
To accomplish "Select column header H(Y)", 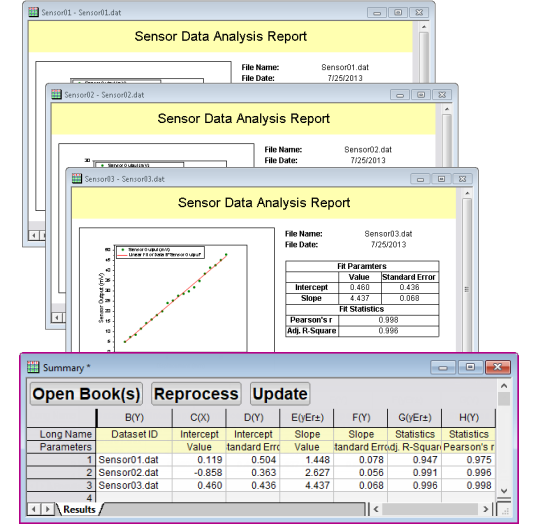I will point(469,418).
